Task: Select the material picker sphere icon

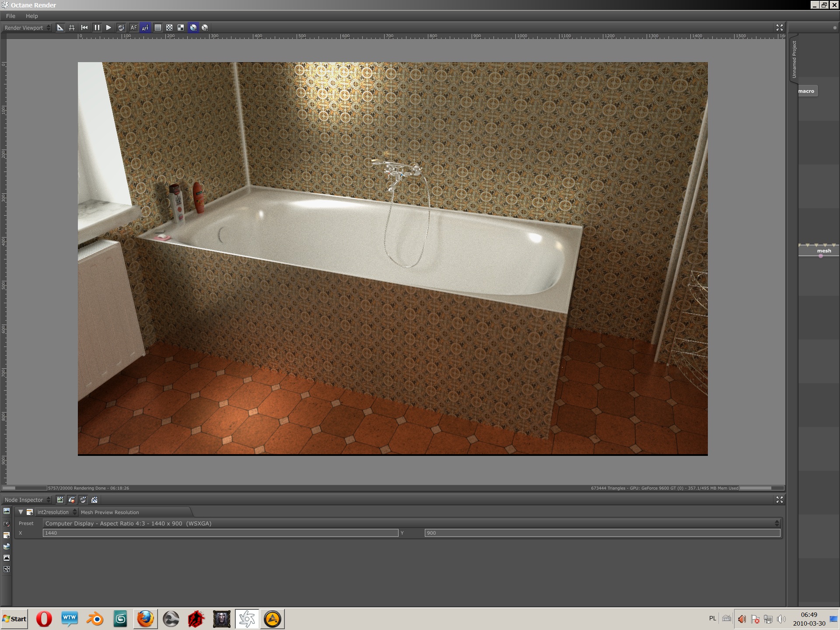Action: click(121, 28)
